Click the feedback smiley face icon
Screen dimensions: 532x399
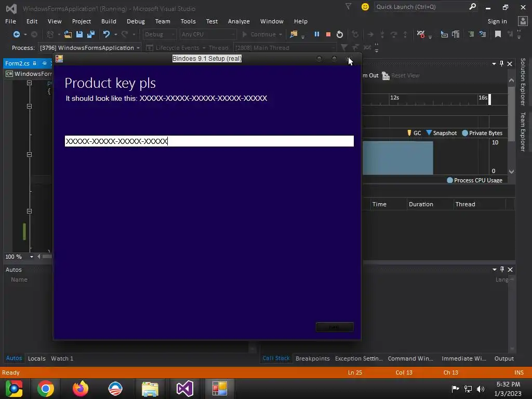point(365,7)
